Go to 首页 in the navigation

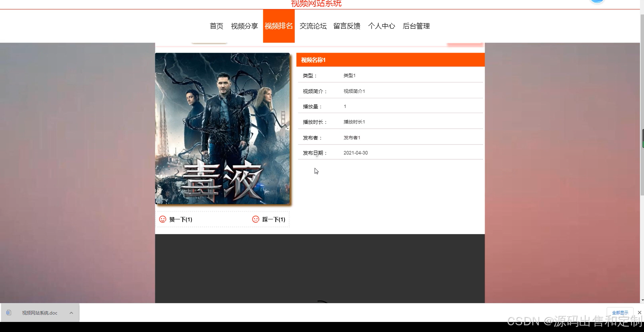[x=216, y=26]
